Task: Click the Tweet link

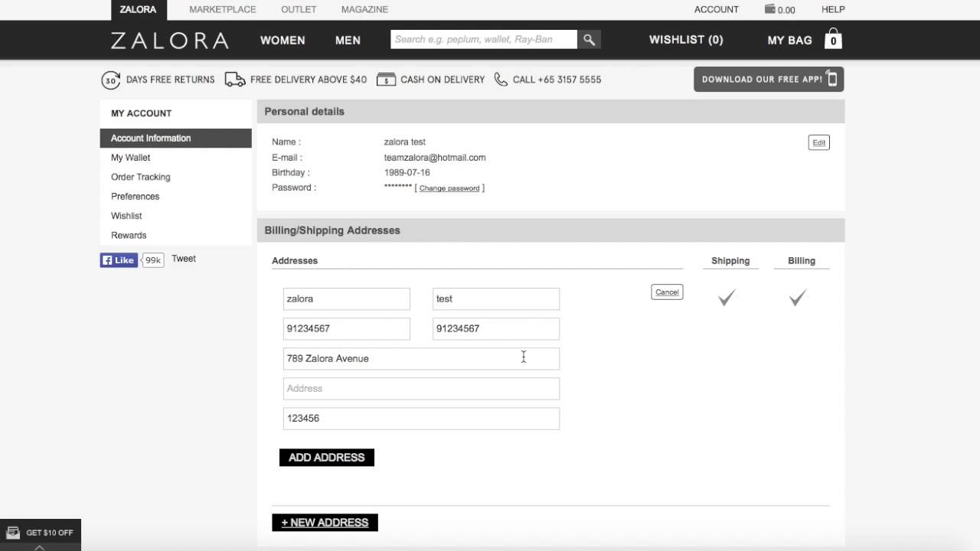Action: [184, 259]
